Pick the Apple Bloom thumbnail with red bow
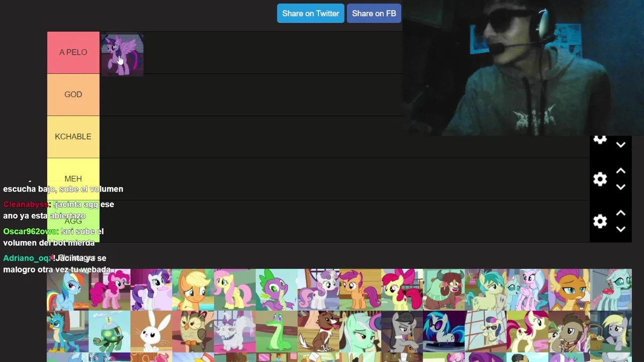The width and height of the screenshot is (644, 362). 401,290
